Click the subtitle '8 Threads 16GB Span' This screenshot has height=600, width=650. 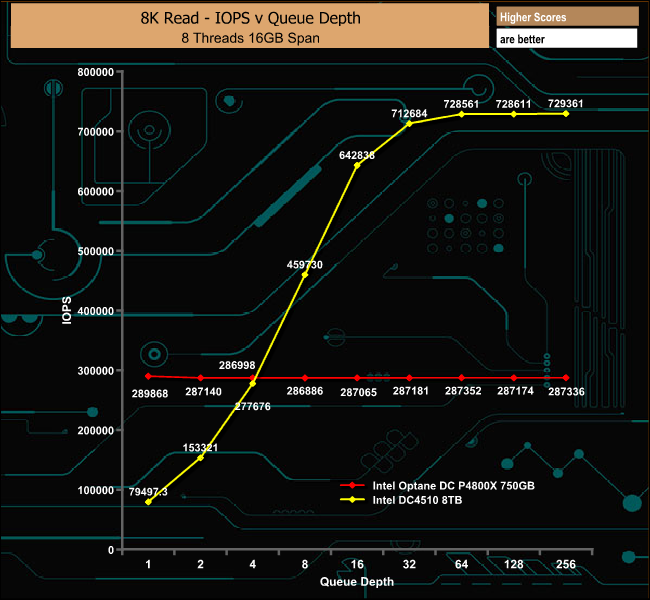pos(250,38)
